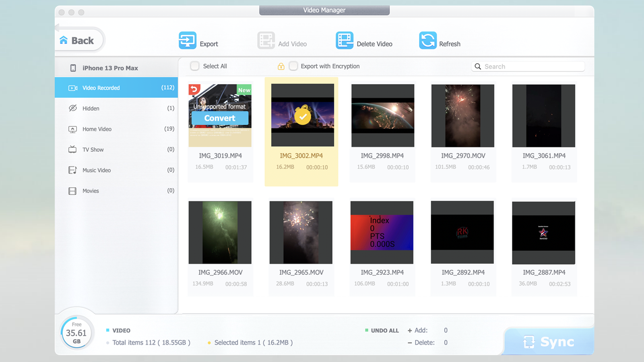Viewport: 644px width, 362px height.
Task: Select the IMG_2966.MOV thumbnail
Action: click(x=220, y=232)
